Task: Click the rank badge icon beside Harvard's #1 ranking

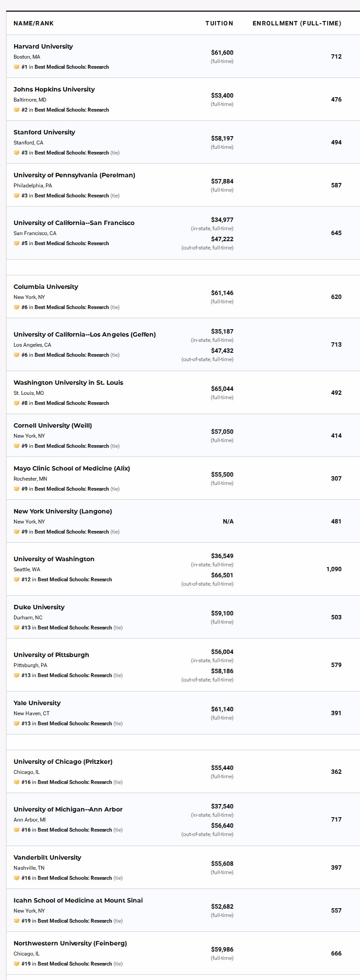Action: pos(17,67)
